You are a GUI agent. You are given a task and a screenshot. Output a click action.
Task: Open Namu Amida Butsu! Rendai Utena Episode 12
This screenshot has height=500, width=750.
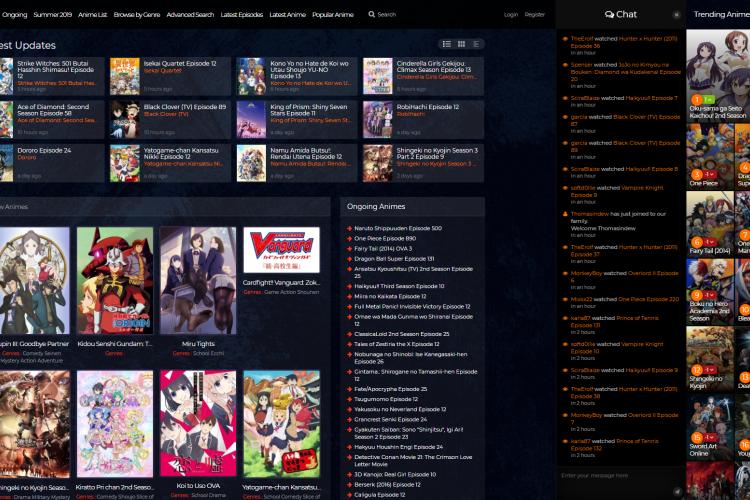(x=306, y=154)
